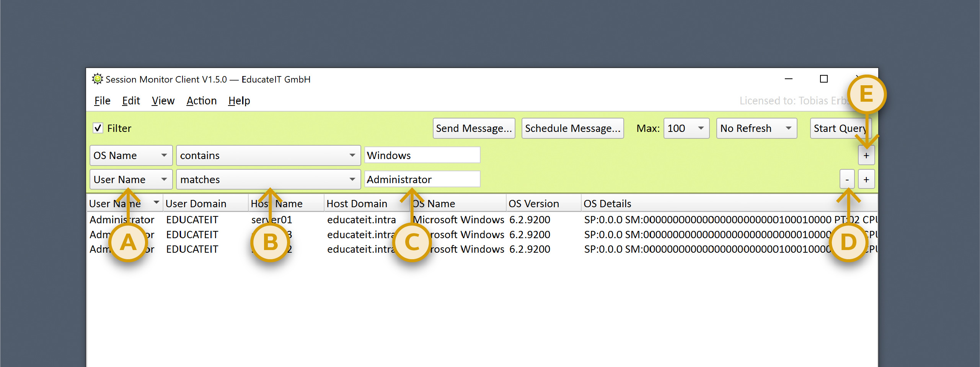Sort by the OS Version column header
The width and height of the screenshot is (980, 367).
coord(533,204)
